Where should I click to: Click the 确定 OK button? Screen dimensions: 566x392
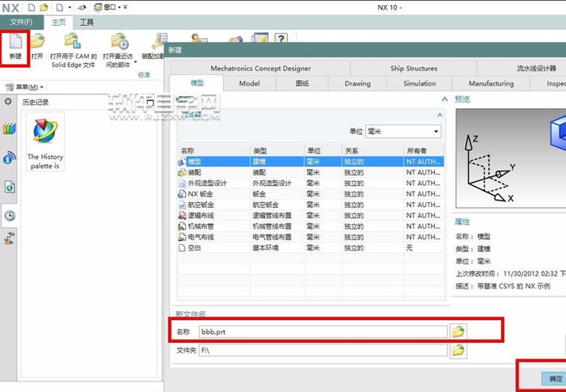[x=555, y=378]
